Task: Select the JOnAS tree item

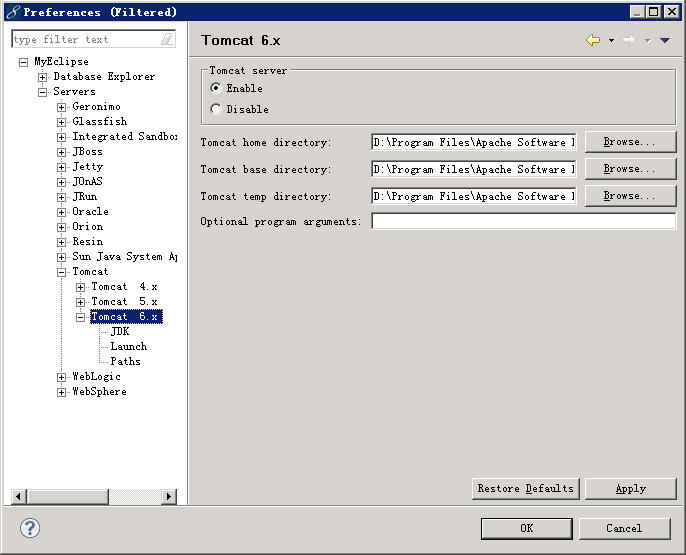Action: pyautogui.click(x=88, y=182)
